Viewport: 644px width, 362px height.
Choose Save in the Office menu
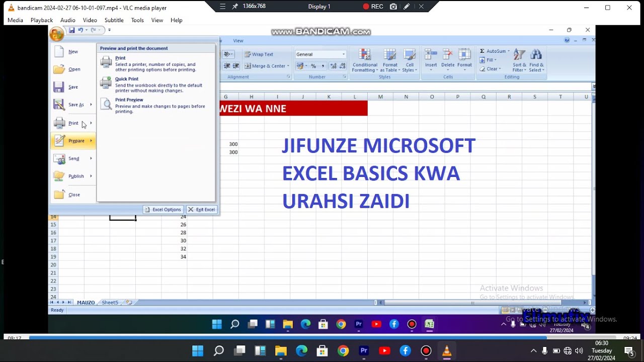coord(73,87)
